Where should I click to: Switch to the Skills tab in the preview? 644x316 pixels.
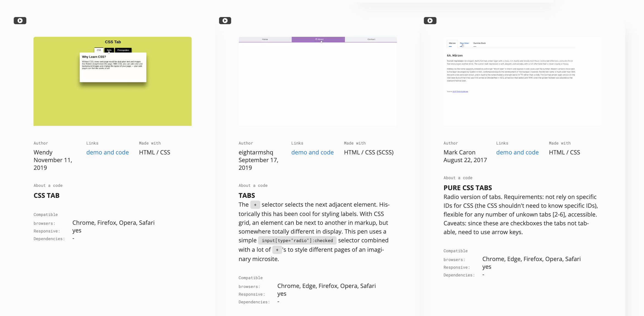pyautogui.click(x=109, y=50)
